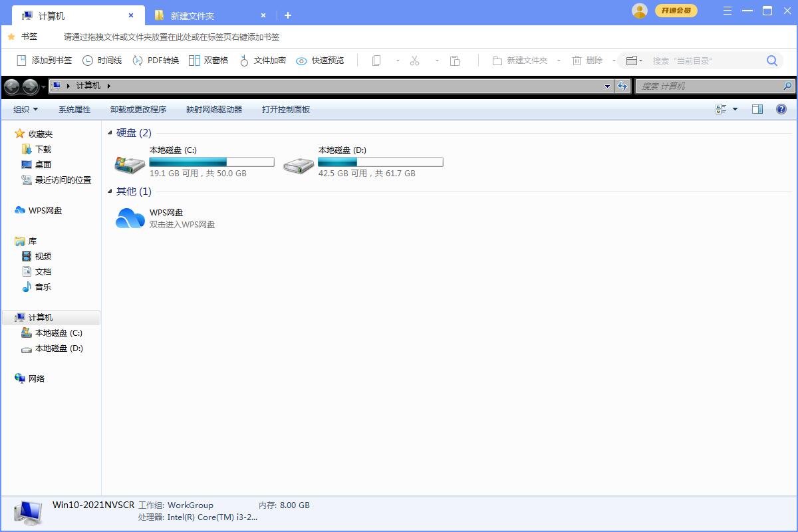Select 下载 in the favorites sidebar
Image resolution: width=798 pixels, height=532 pixels.
(x=43, y=150)
